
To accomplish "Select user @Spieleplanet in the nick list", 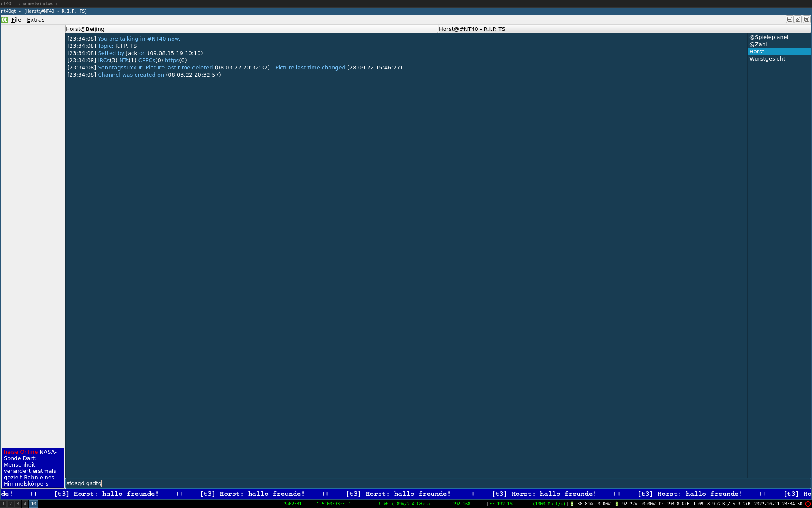I will click(x=769, y=37).
